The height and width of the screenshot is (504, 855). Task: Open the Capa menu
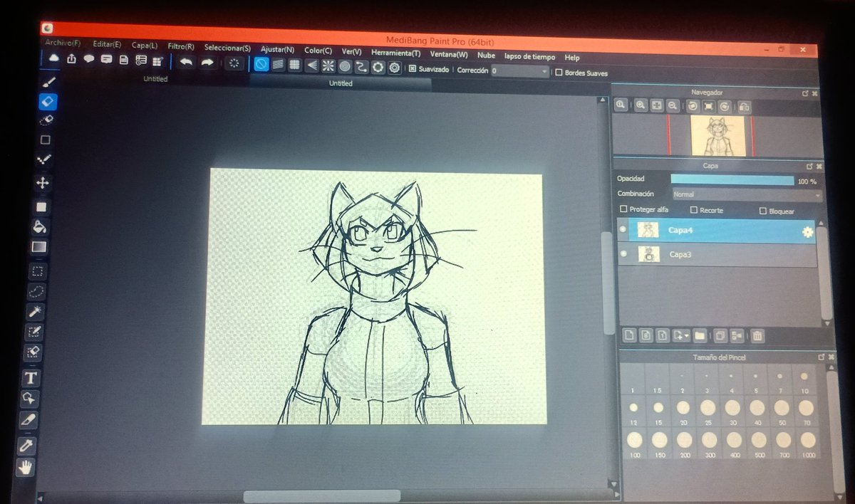coord(145,46)
